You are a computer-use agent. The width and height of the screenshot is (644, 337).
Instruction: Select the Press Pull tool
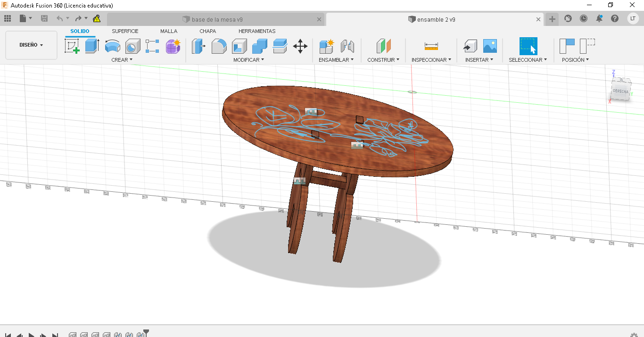[x=198, y=46]
